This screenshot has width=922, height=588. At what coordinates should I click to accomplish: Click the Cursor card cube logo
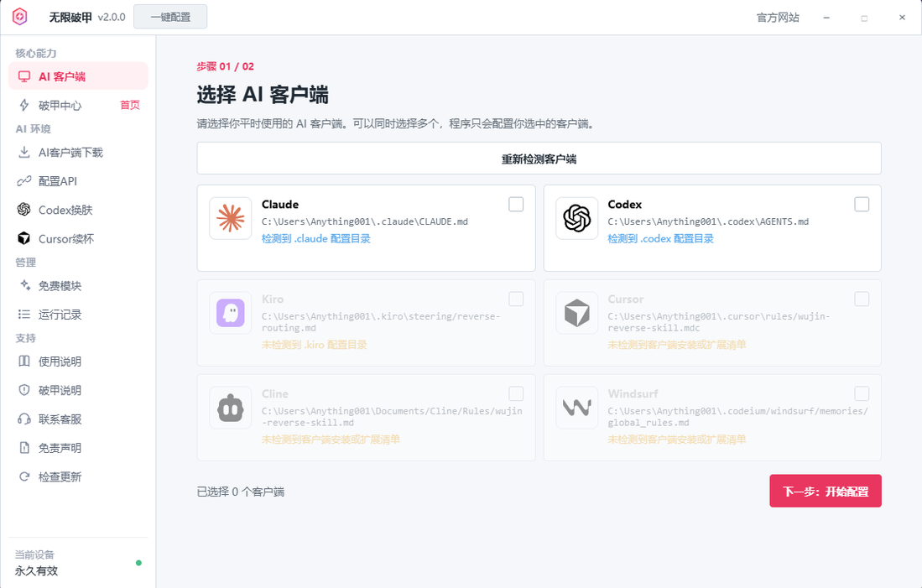(x=577, y=313)
